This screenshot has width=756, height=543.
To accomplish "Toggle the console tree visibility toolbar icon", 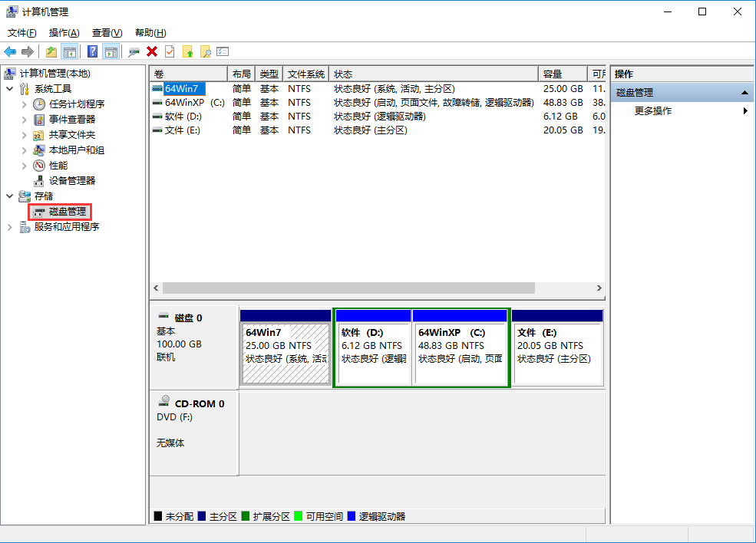I will pos(70,51).
